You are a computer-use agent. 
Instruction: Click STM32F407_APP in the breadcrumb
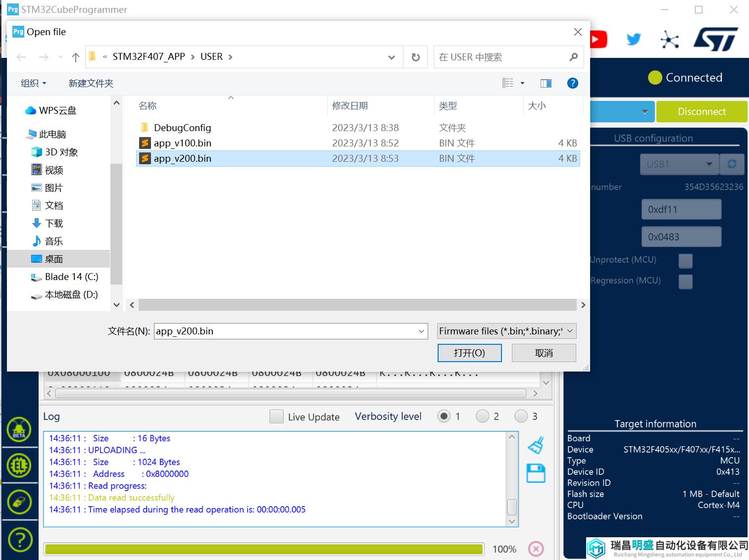coord(149,57)
